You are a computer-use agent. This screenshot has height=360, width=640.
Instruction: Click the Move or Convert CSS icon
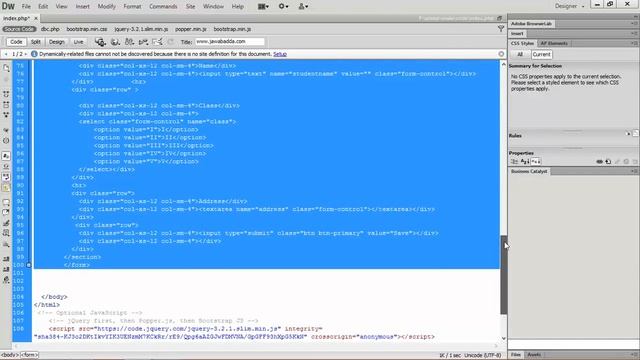[x=6, y=244]
